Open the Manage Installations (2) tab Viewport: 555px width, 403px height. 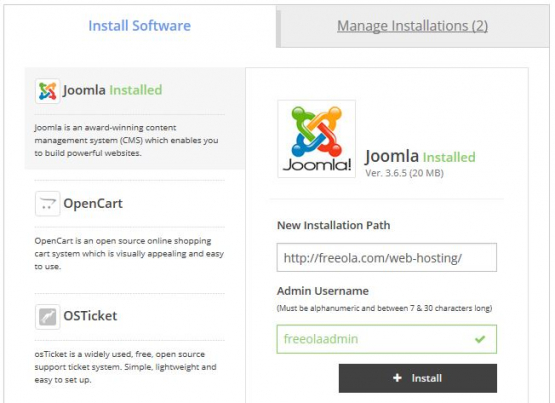(x=412, y=26)
